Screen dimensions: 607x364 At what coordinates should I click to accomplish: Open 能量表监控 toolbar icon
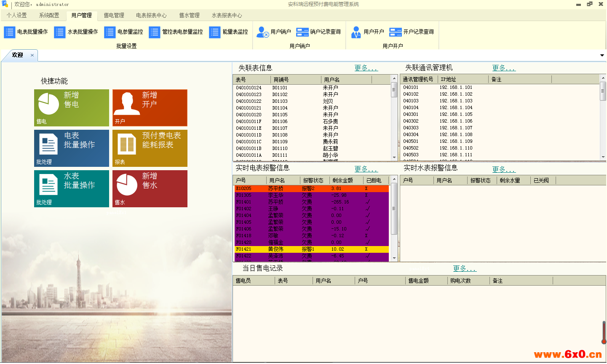click(x=215, y=32)
